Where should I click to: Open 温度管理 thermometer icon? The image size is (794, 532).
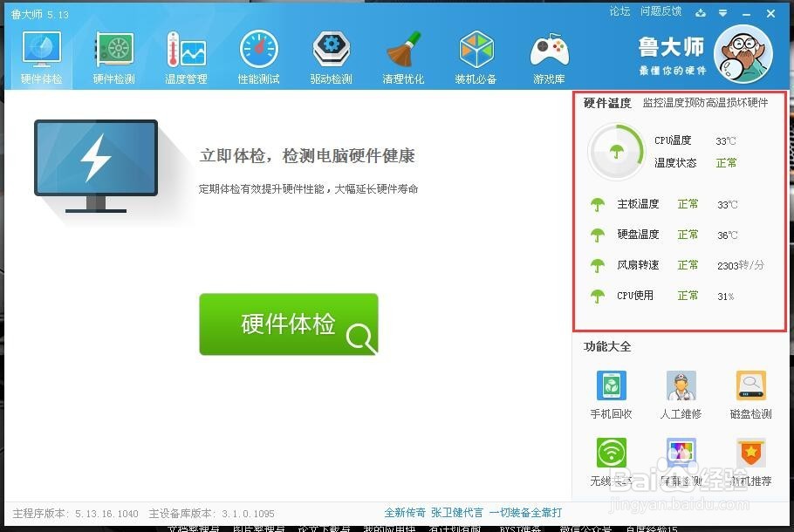[186, 50]
